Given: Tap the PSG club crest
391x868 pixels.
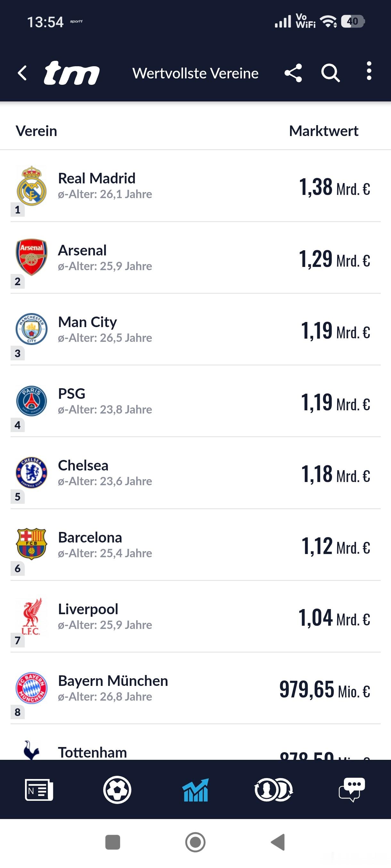Looking at the screenshot, I should click(x=31, y=401).
